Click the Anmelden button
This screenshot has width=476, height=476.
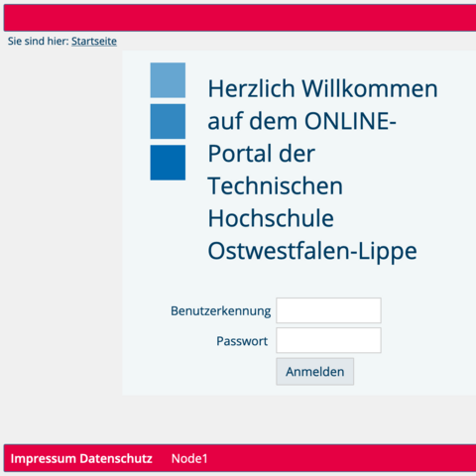click(315, 372)
